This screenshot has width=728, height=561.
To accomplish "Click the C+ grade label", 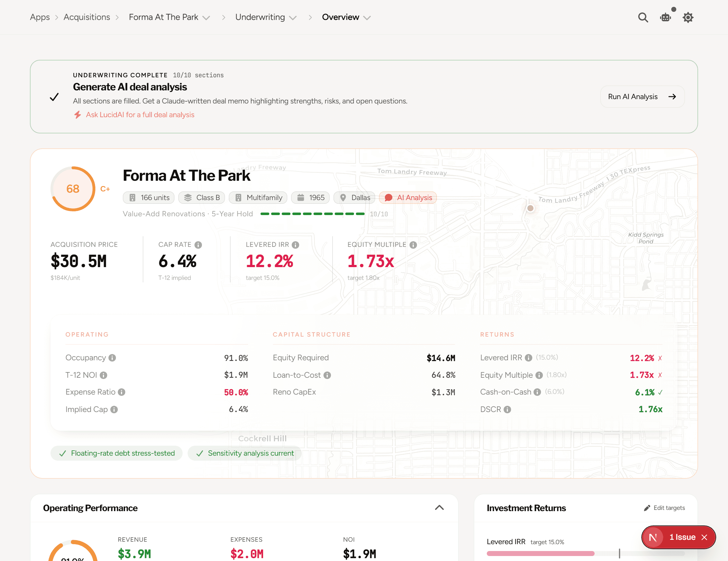I will click(105, 189).
